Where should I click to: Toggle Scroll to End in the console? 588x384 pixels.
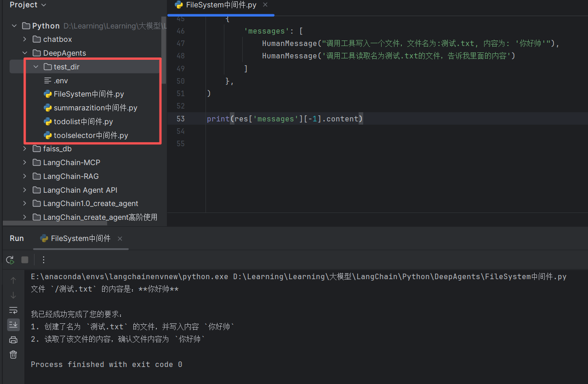click(13, 325)
